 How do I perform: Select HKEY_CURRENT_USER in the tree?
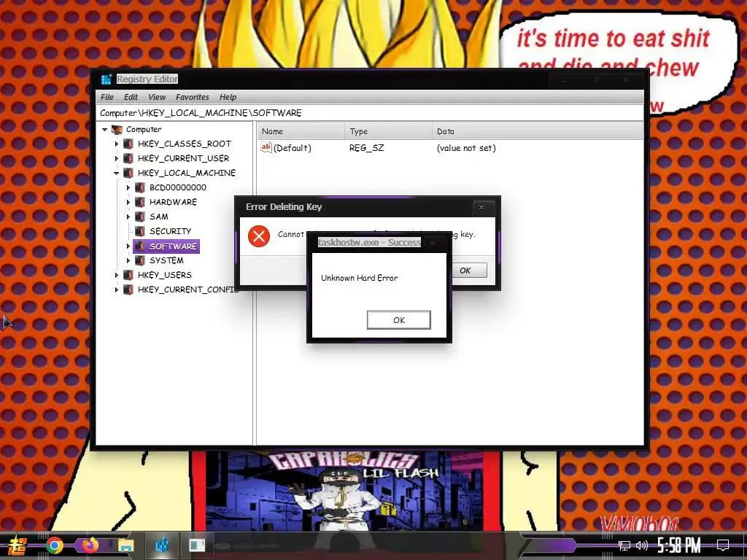tap(183, 158)
